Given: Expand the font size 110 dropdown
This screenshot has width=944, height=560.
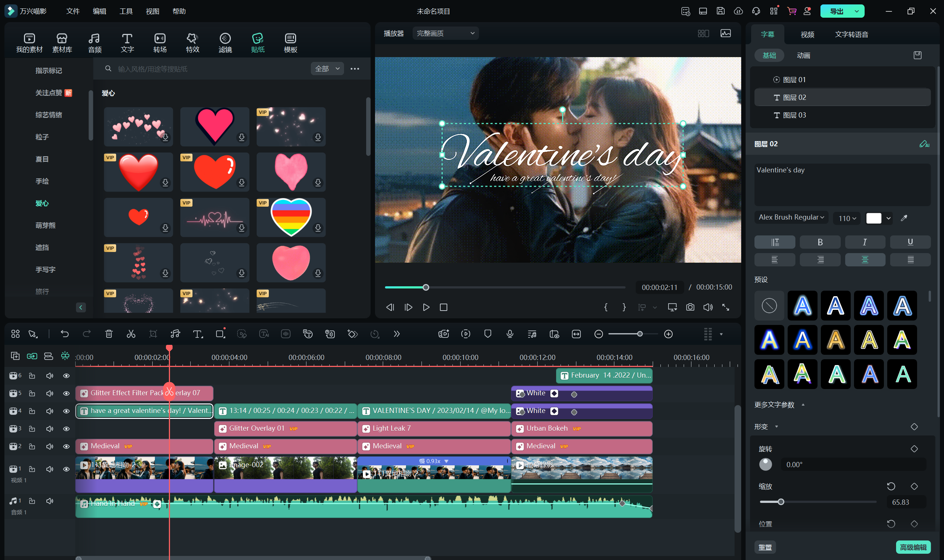Looking at the screenshot, I should [x=847, y=218].
